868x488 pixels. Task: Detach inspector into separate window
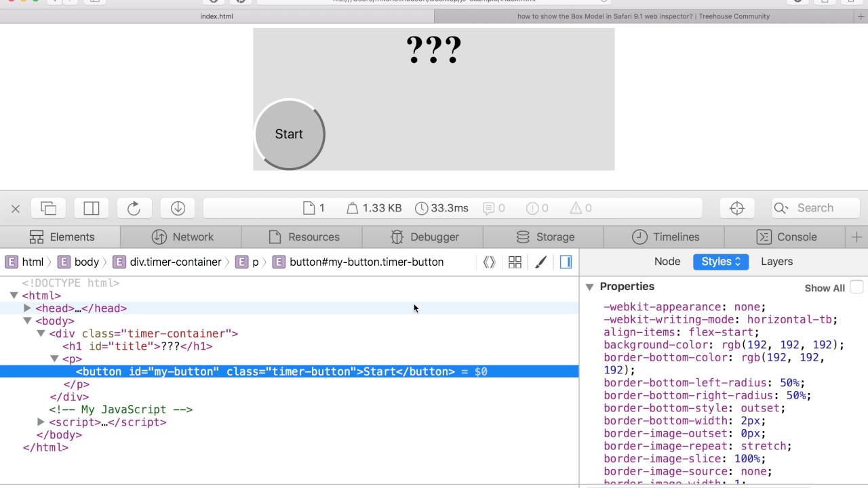point(49,208)
